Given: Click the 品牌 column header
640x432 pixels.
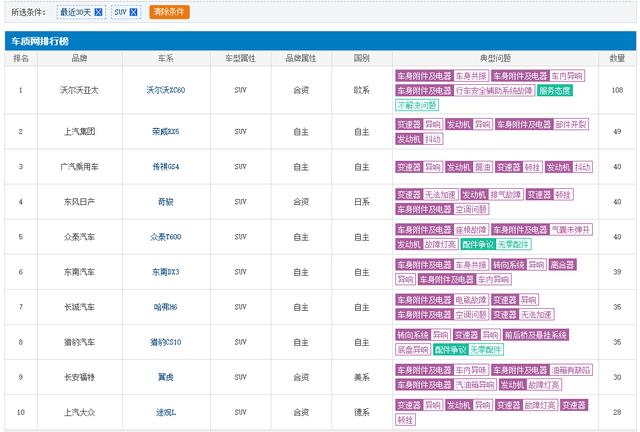Looking at the screenshot, I should (x=79, y=58).
